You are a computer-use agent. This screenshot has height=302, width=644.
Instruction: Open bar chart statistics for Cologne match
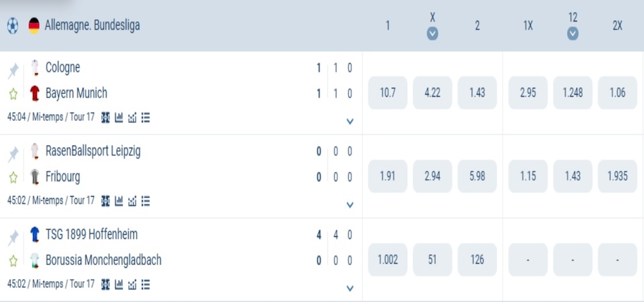tap(119, 117)
